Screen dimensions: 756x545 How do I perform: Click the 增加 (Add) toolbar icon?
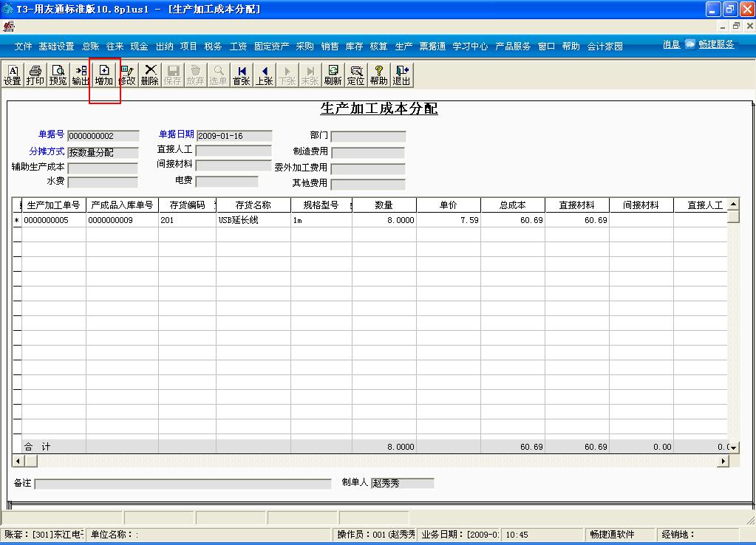click(x=103, y=75)
